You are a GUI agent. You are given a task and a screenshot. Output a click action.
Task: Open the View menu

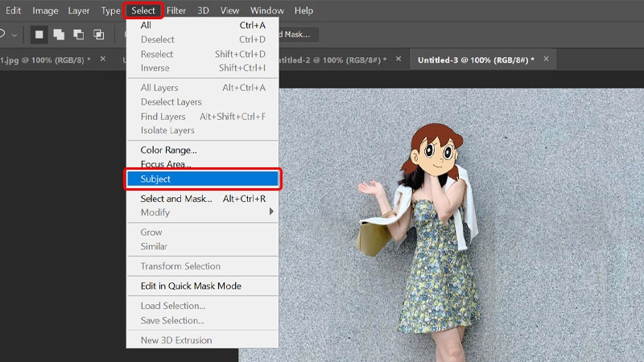(x=229, y=10)
